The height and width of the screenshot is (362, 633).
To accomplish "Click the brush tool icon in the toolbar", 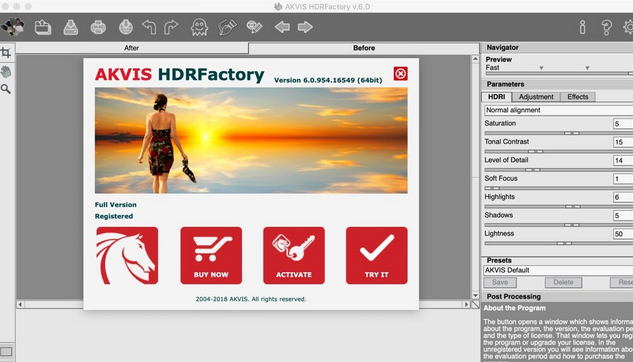I will click(x=227, y=27).
